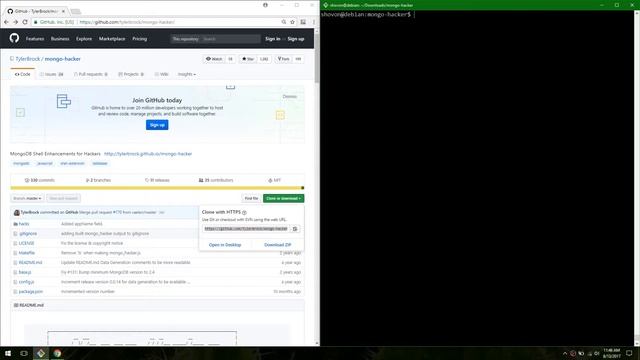
Task: Open the TylerBrock owner link
Action: pyautogui.click(x=28, y=59)
